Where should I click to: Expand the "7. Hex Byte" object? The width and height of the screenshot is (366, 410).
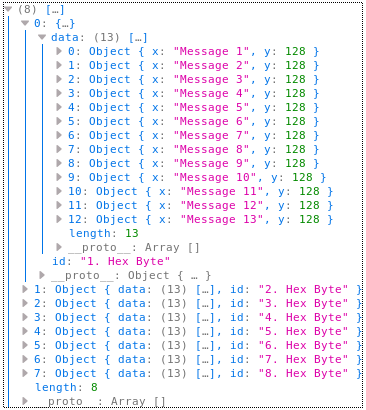click(x=25, y=359)
